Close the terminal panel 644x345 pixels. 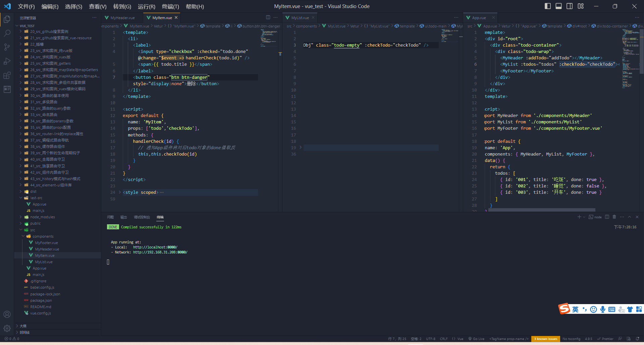(637, 217)
